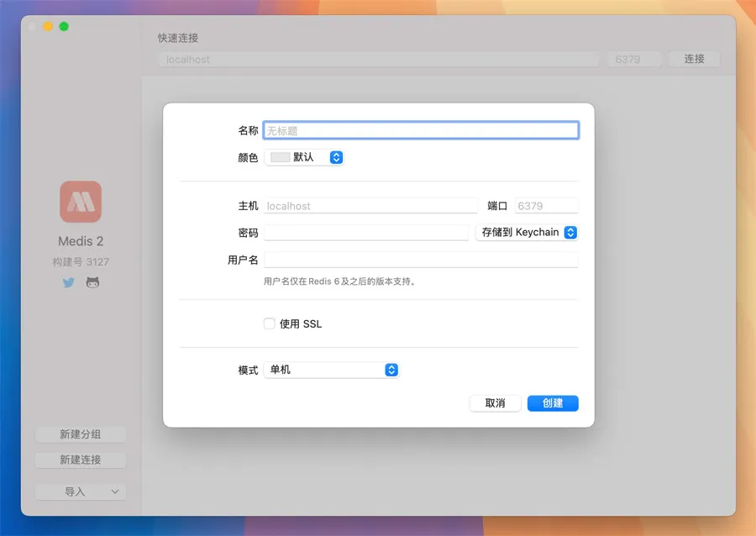Click the 密码 password input field
756x536 pixels.
tap(366, 233)
